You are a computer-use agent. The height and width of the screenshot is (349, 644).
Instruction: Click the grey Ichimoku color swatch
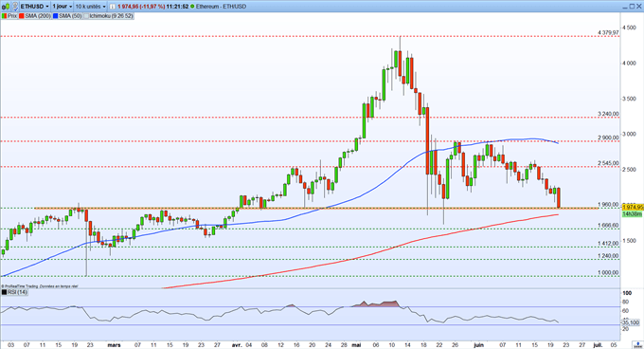(x=86, y=16)
